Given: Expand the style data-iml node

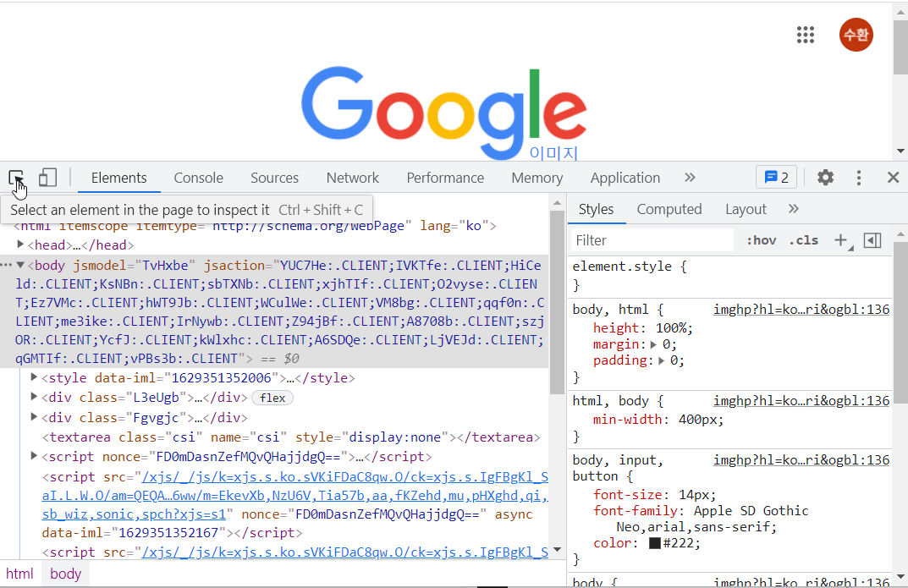Looking at the screenshot, I should pos(34,377).
